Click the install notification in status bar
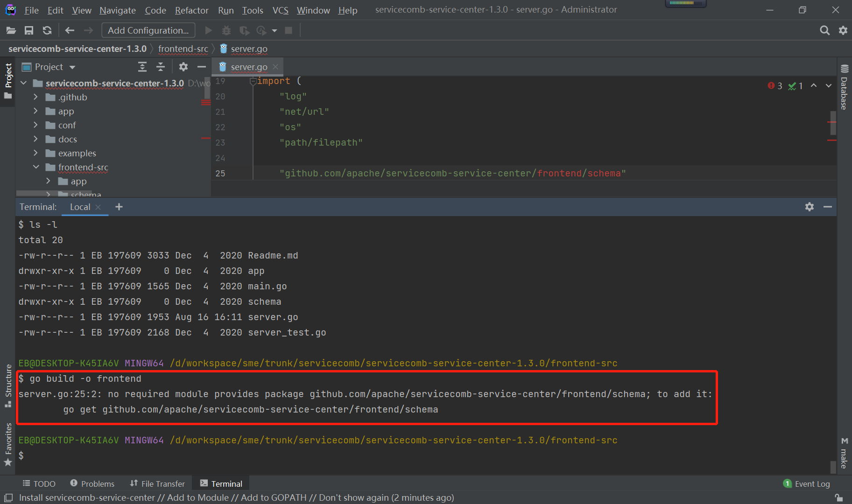852x504 pixels. click(236, 498)
